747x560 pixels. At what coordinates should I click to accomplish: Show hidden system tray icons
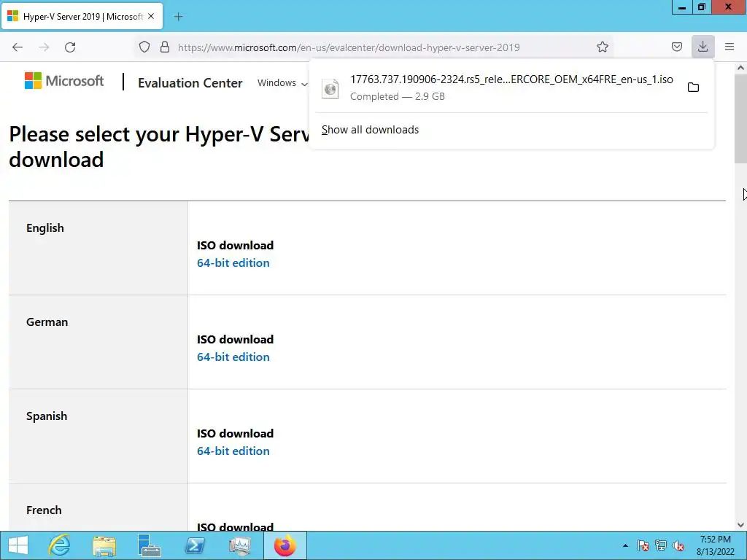[x=625, y=545]
